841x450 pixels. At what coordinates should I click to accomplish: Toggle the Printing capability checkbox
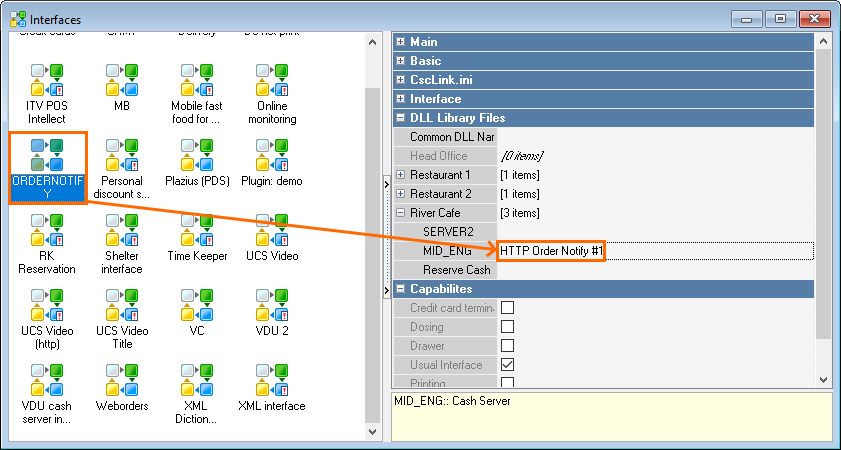(x=507, y=382)
